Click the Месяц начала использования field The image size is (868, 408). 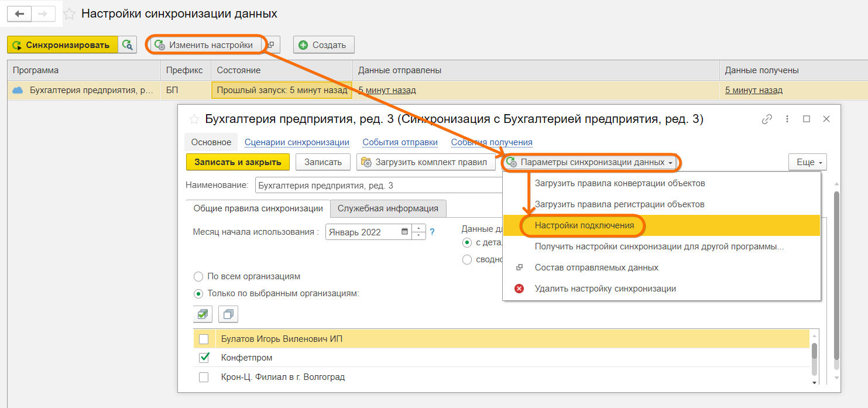[362, 232]
